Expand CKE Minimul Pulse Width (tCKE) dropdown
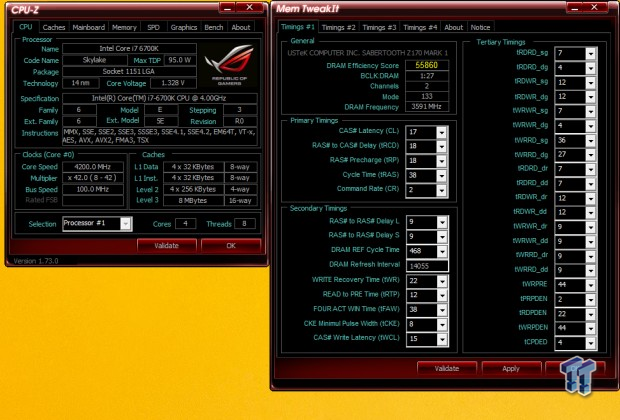This screenshot has width=620, height=420. pos(442,324)
